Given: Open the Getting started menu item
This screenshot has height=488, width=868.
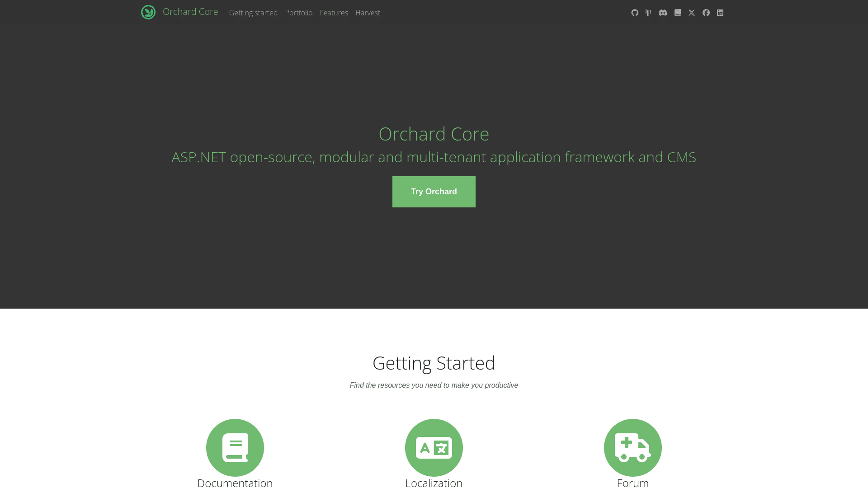Looking at the screenshot, I should point(253,13).
